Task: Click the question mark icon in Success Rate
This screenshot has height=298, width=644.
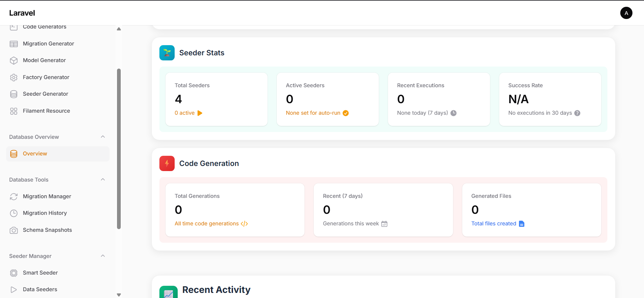Action: 577,113
